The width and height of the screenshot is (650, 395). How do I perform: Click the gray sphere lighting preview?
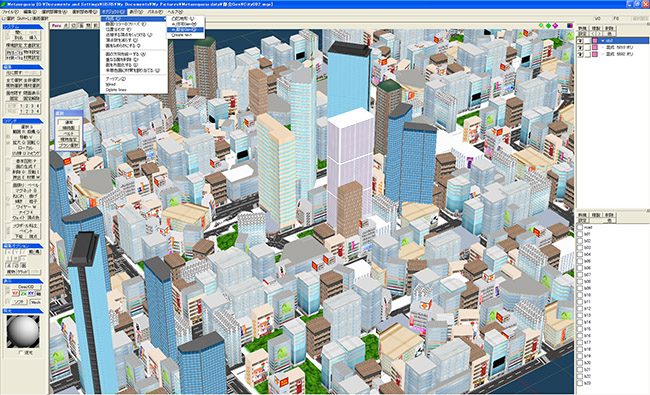click(23, 331)
